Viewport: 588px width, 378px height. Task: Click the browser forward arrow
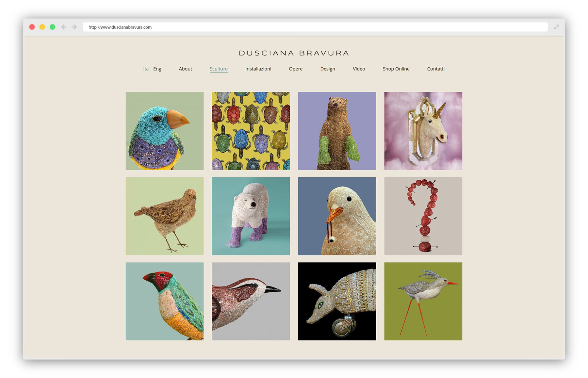74,27
